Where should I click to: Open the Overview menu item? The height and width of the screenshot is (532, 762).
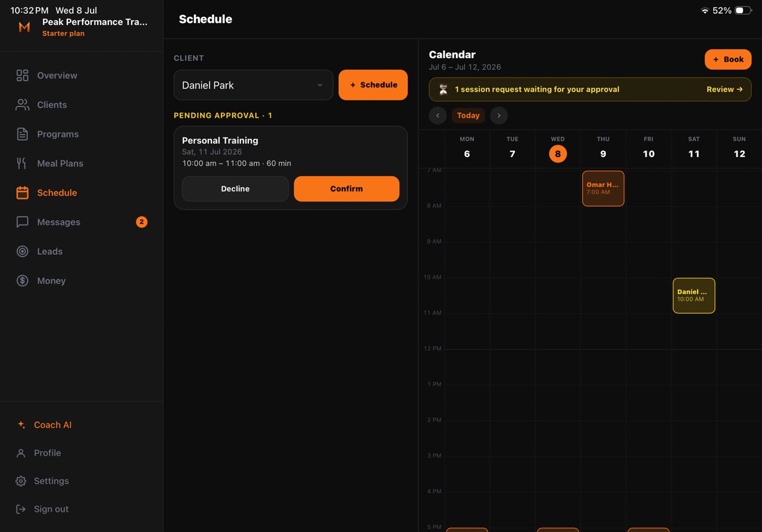[x=82, y=76]
